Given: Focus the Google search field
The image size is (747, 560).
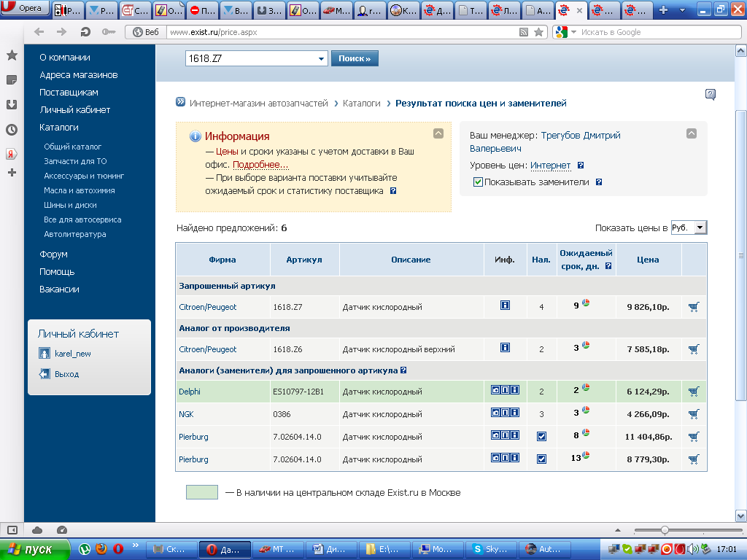Looking at the screenshot, I should (x=659, y=32).
